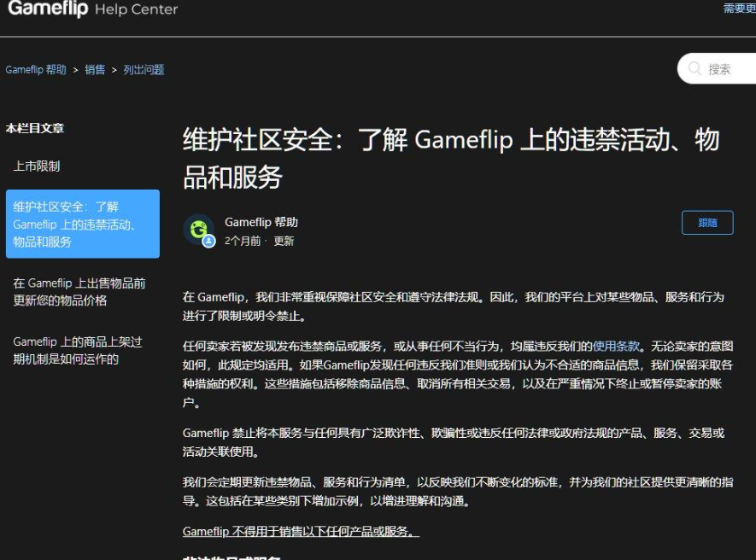Viewport: 756px width, 560px height.
Task: Select the highlighted 维护社区安全 sidebar article
Action: pos(83,224)
